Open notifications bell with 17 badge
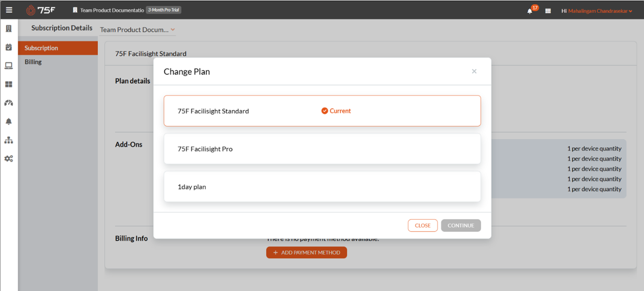Screen dimensions: 644x291 click(x=530, y=11)
